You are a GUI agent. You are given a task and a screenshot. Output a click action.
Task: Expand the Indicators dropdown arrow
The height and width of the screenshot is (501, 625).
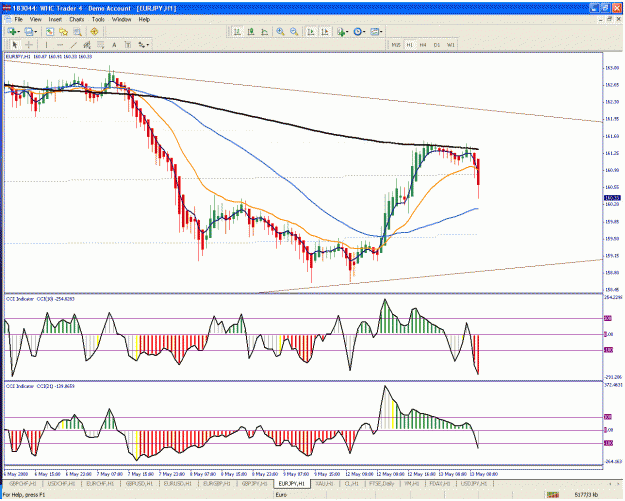(348, 32)
